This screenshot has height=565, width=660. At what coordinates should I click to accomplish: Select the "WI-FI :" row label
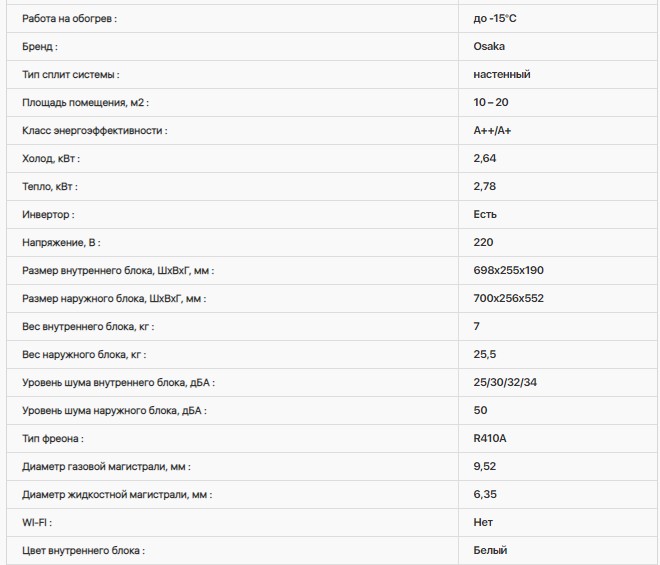coord(37,522)
